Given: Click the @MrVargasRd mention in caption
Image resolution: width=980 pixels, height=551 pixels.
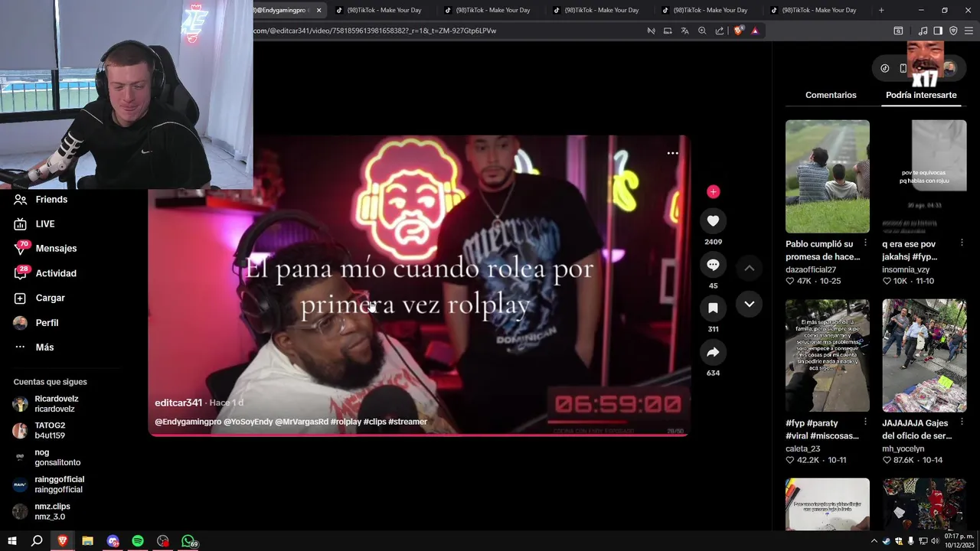Looking at the screenshot, I should coord(302,422).
